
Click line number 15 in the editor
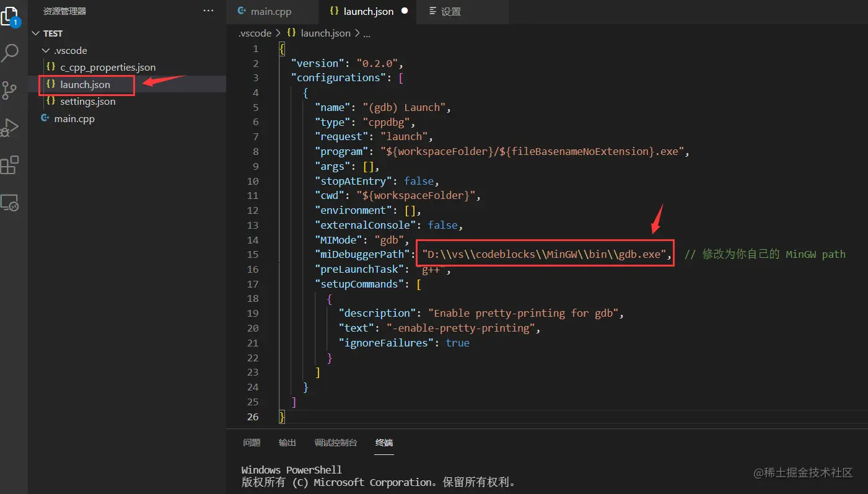[x=253, y=254]
